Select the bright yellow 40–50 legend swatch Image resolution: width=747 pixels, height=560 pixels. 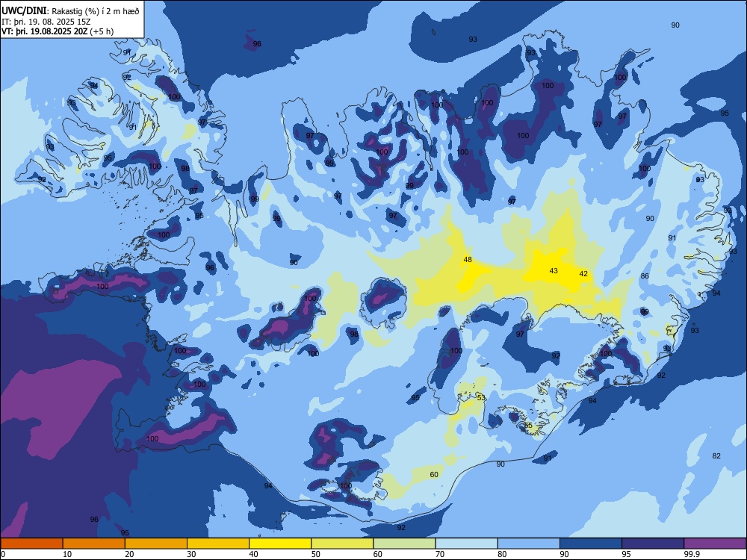click(x=280, y=544)
